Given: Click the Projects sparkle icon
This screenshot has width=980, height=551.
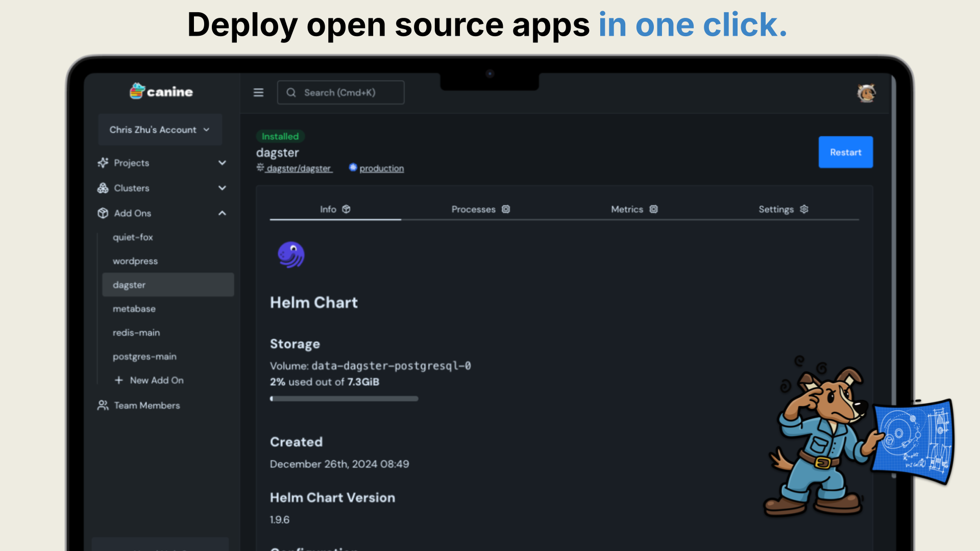Looking at the screenshot, I should (x=103, y=163).
